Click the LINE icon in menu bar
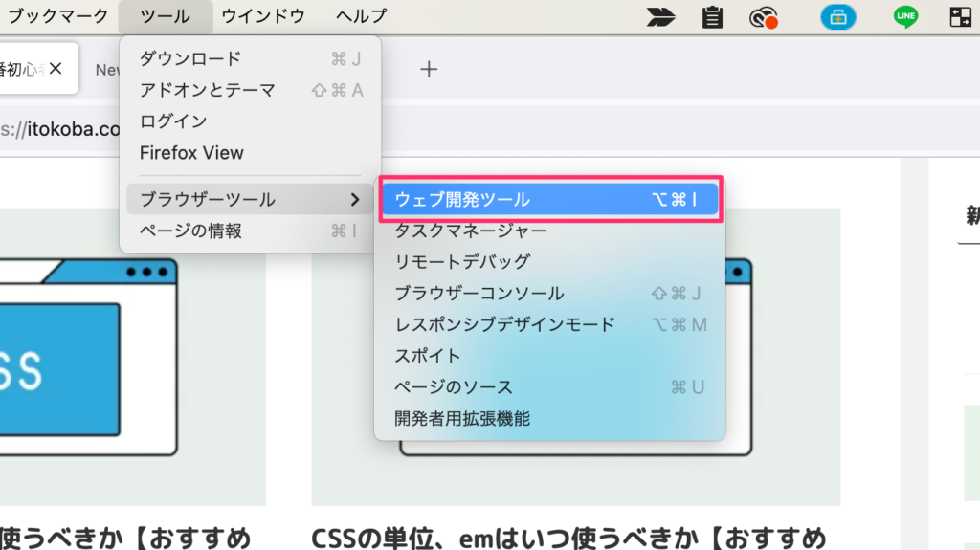980x550 pixels. click(905, 16)
